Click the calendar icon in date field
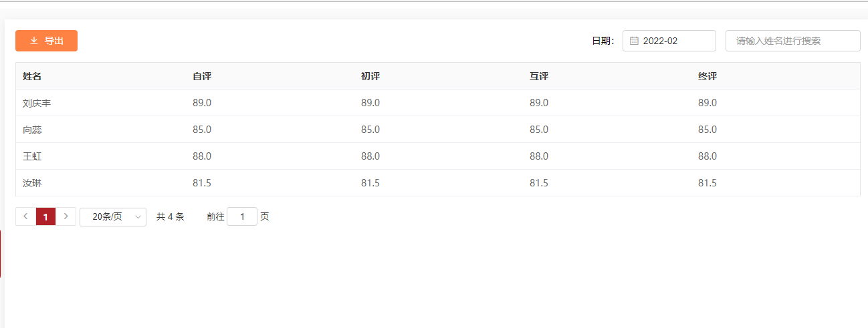The height and width of the screenshot is (328, 868). coord(634,41)
